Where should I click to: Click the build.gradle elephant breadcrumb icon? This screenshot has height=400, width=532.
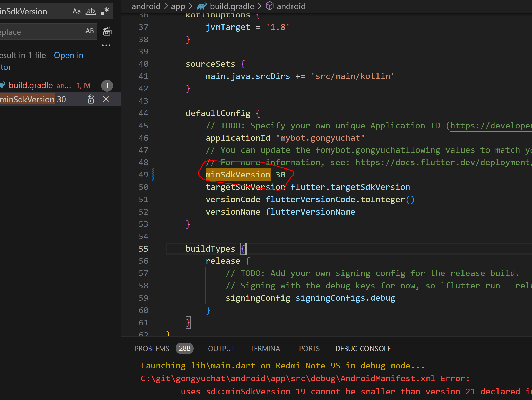[202, 6]
